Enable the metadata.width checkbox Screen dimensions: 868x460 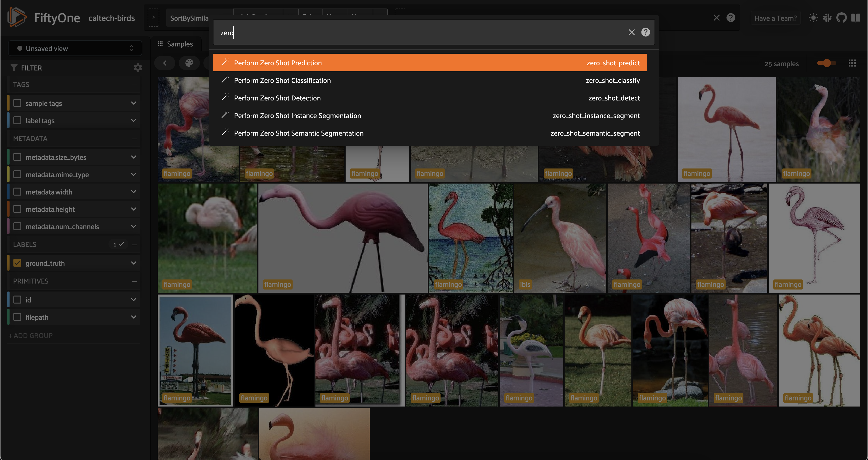17,192
